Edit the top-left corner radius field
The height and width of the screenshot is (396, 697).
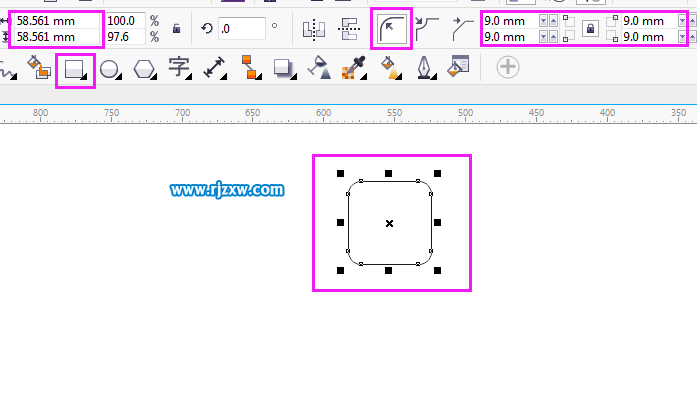tap(510, 21)
